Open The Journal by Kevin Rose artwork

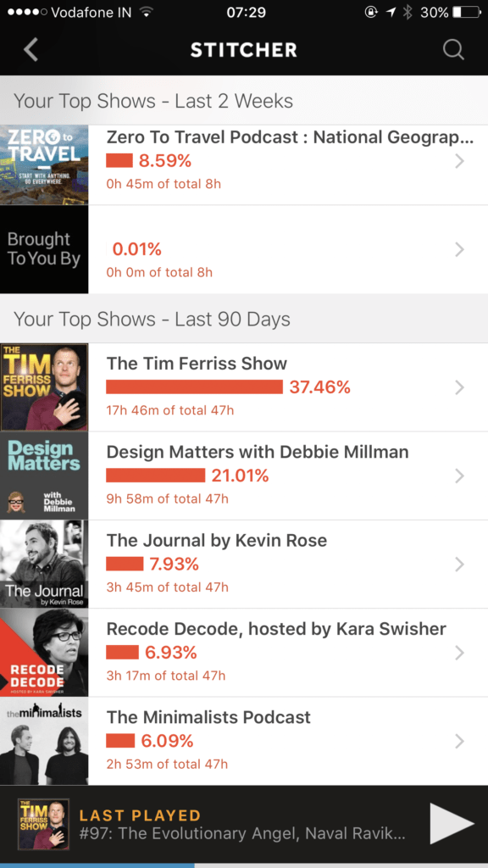coord(44,564)
